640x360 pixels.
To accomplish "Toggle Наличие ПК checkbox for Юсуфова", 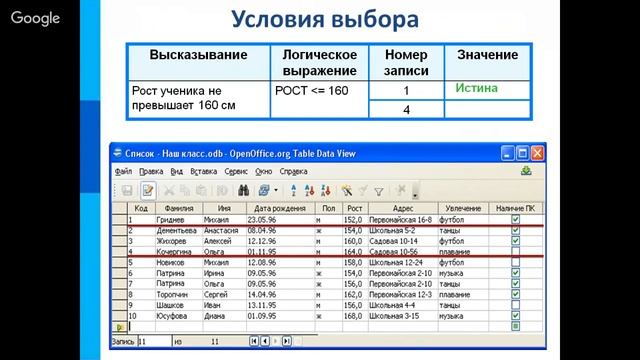I will [516, 316].
